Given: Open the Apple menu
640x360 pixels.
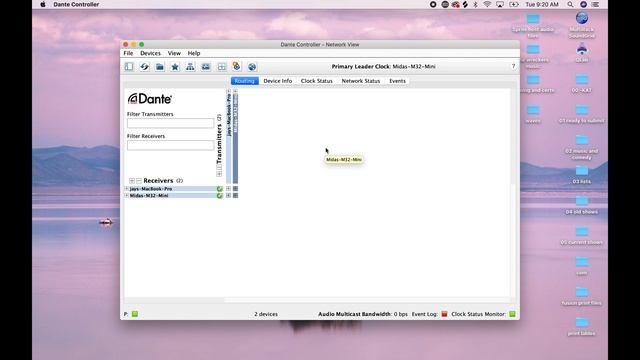Looking at the screenshot, I should 43,4.
